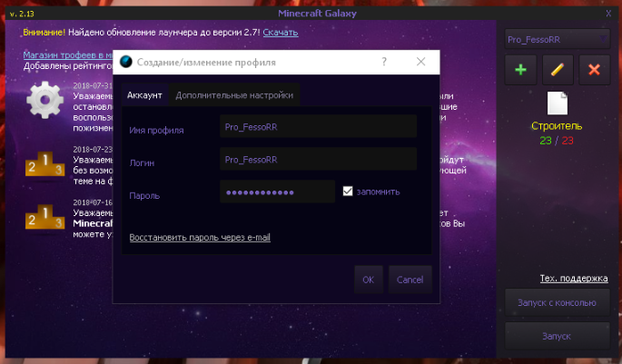The width and height of the screenshot is (622, 364).
Task: Click the Восстановить пароль через e-mail link
Action: (x=200, y=237)
